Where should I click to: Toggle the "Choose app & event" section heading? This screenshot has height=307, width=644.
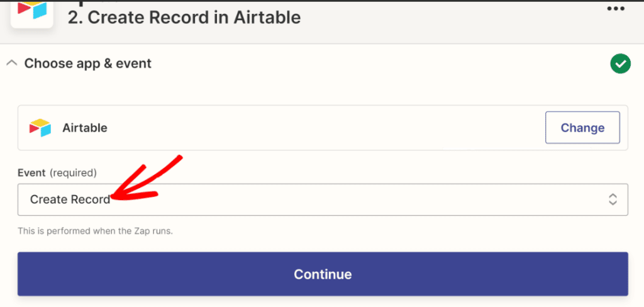87,64
